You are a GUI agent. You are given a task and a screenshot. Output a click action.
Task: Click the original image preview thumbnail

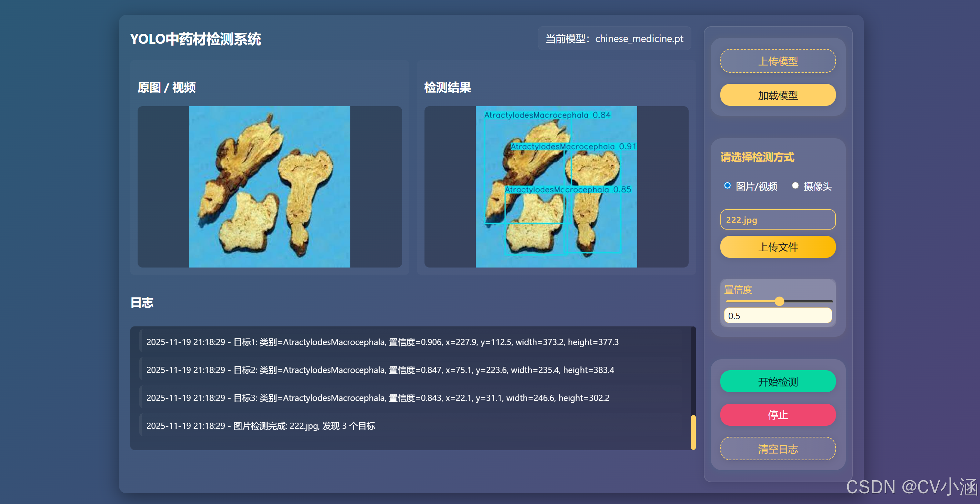coord(269,187)
